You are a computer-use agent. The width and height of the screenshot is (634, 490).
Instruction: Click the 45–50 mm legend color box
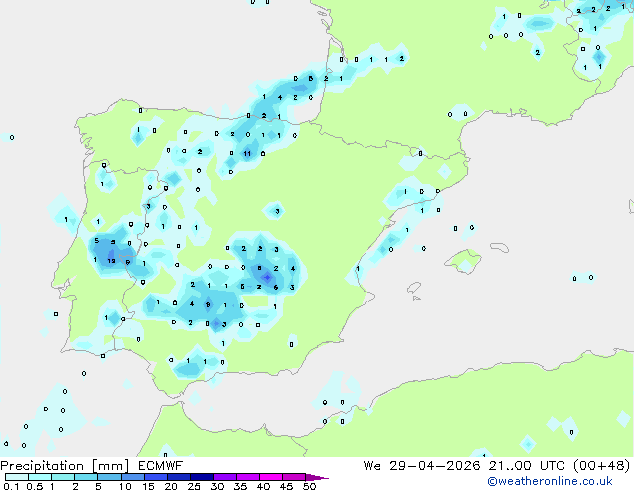pyautogui.click(x=294, y=477)
